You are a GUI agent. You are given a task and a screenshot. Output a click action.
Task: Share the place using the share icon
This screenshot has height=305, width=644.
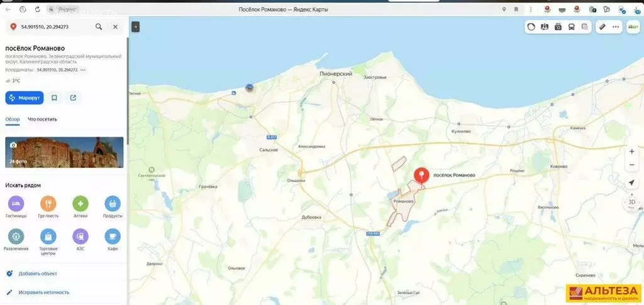coord(73,97)
